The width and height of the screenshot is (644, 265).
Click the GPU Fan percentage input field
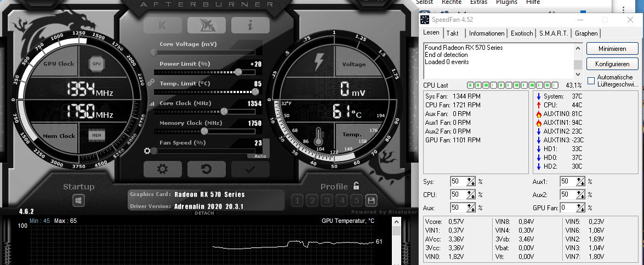[568, 208]
